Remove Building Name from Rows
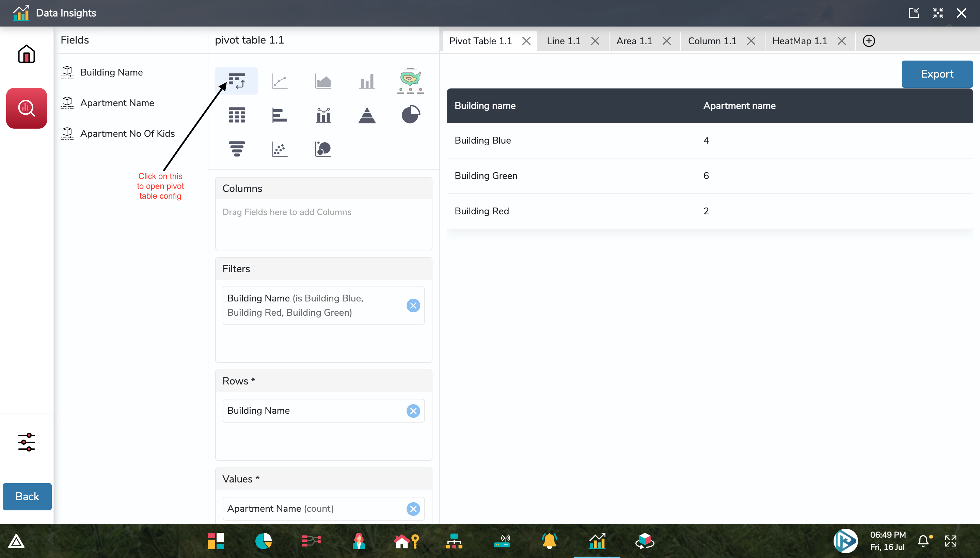The width and height of the screenshot is (980, 558). [x=413, y=410]
